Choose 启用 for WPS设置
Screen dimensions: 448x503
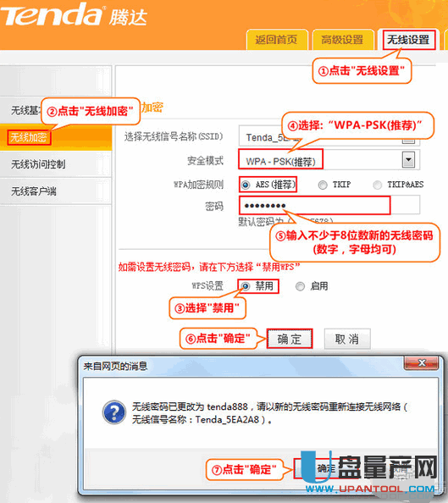tap(300, 286)
